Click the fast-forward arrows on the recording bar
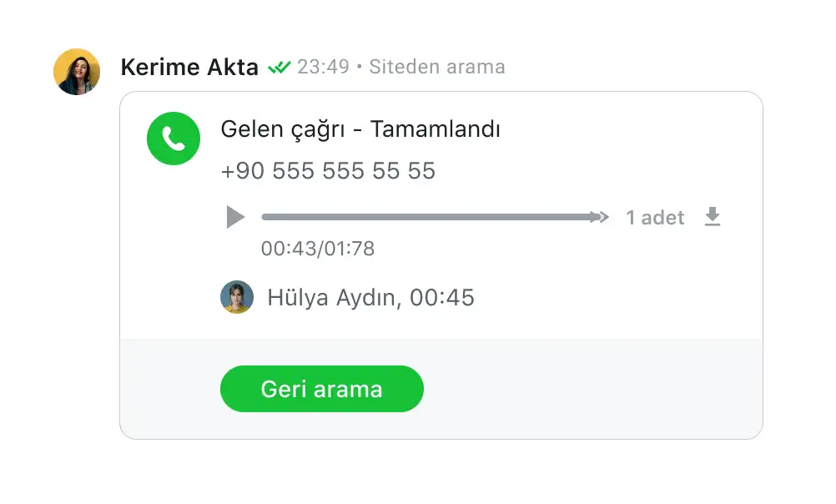Screen dimensions: 836x504 click(x=600, y=217)
